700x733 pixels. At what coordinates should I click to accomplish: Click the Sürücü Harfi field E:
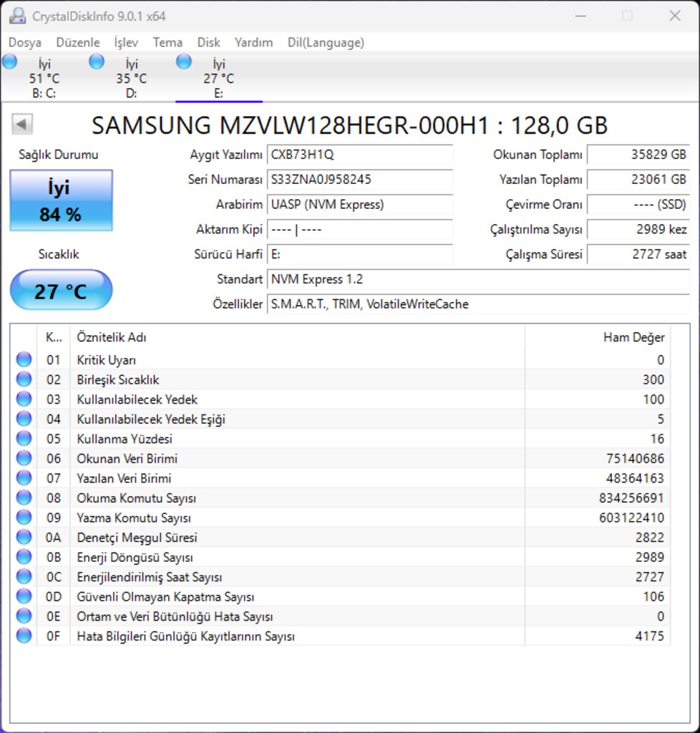360,254
